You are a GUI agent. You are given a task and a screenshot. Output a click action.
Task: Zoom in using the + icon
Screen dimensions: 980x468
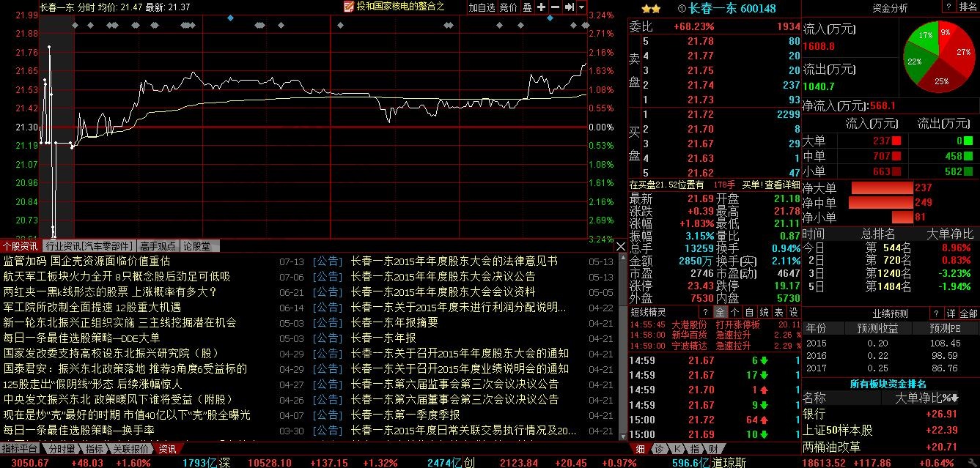(x=541, y=8)
